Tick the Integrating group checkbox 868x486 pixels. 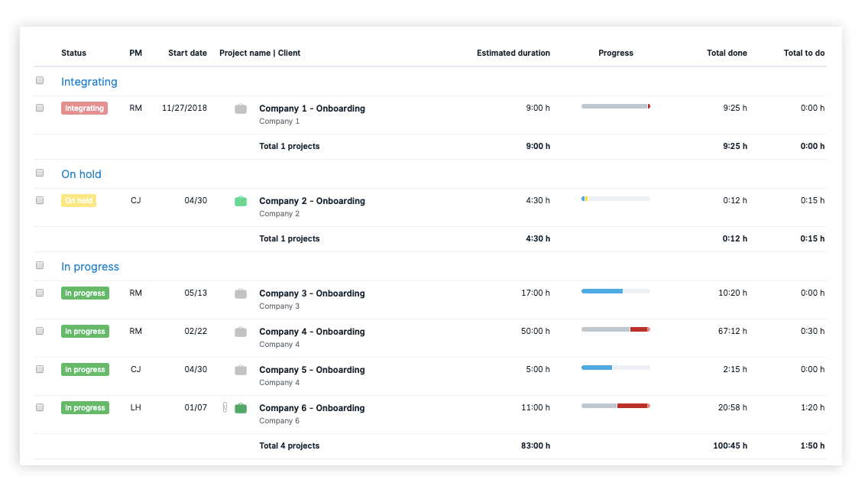[x=40, y=80]
